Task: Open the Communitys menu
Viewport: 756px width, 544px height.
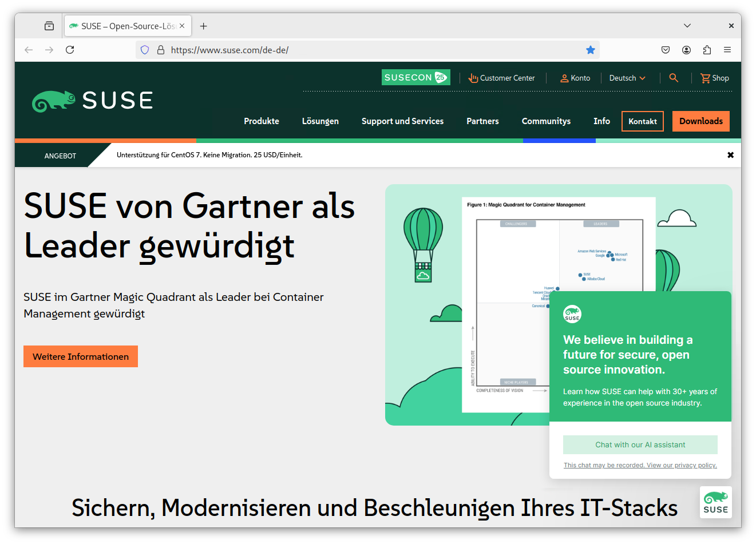Action: pos(546,121)
